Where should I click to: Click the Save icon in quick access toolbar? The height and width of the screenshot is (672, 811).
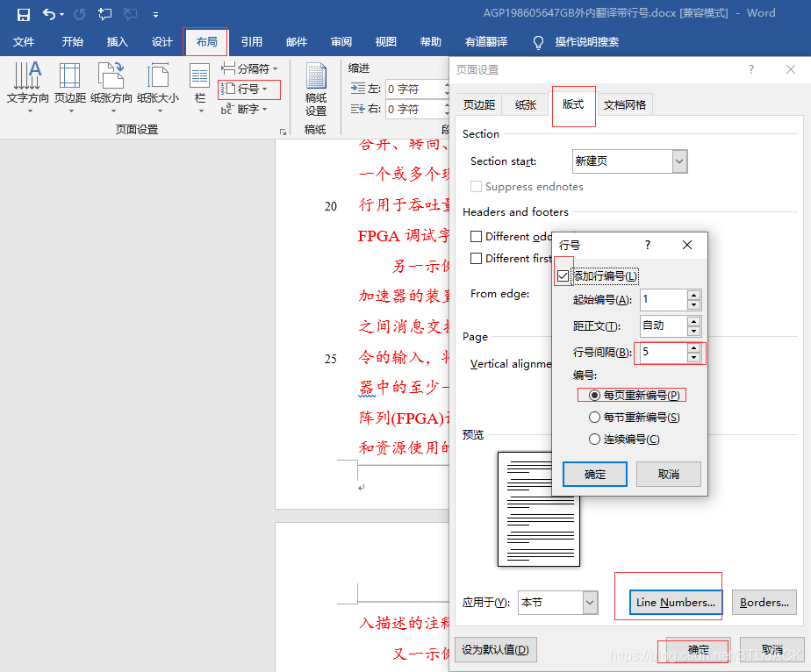[x=24, y=14]
